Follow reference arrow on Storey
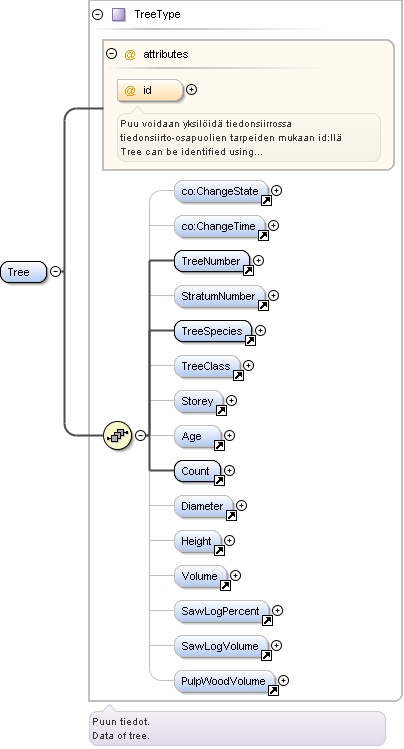The image size is (404, 749). [x=221, y=411]
